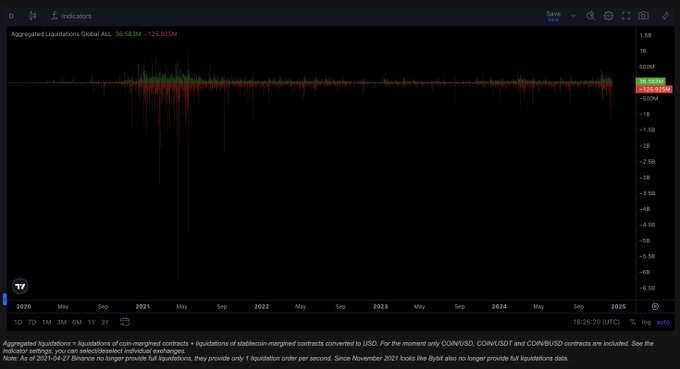The width and height of the screenshot is (680, 369).
Task: Click the TradingView logo badge
Action: [20, 286]
